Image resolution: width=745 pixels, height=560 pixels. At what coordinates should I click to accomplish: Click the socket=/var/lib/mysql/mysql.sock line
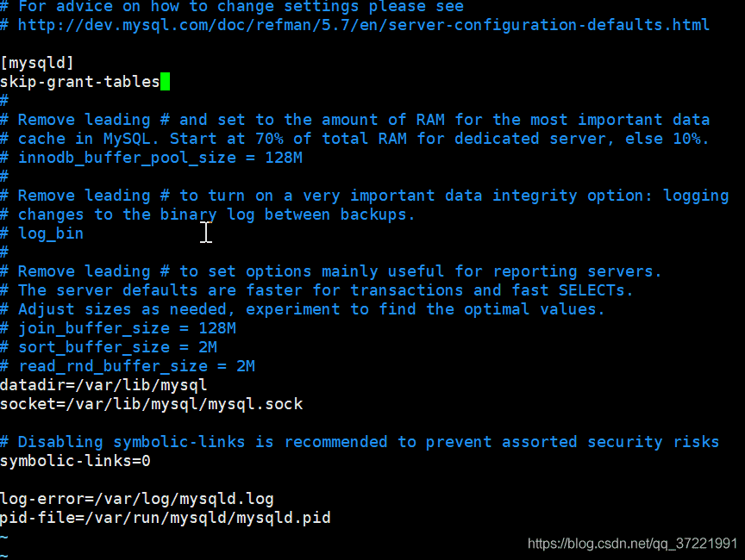click(151, 404)
